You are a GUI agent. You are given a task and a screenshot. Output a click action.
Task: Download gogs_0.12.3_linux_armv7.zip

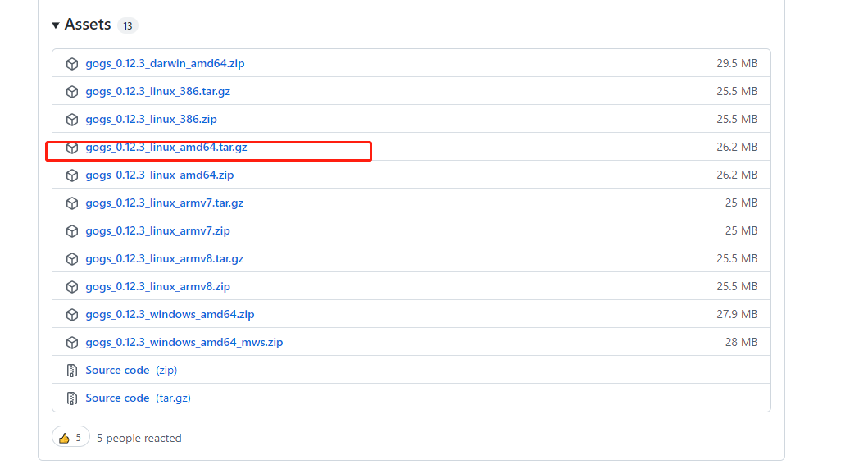tap(157, 230)
